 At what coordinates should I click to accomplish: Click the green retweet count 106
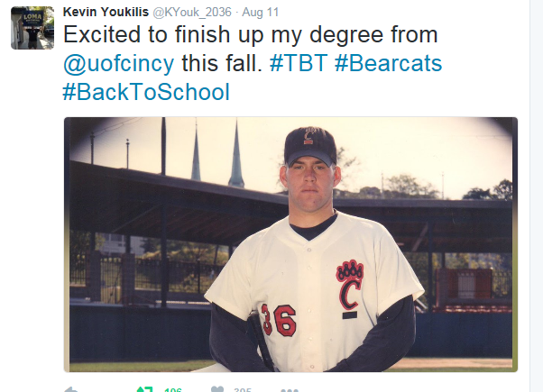(x=173, y=389)
